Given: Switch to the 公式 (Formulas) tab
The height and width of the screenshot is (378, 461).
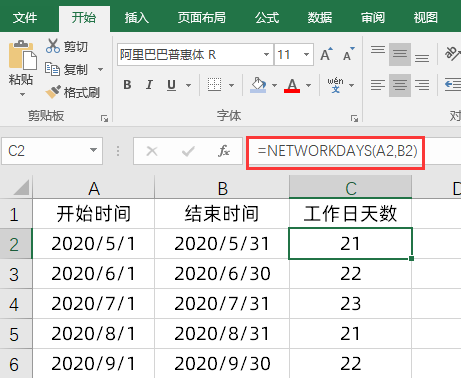Looking at the screenshot, I should (x=267, y=17).
